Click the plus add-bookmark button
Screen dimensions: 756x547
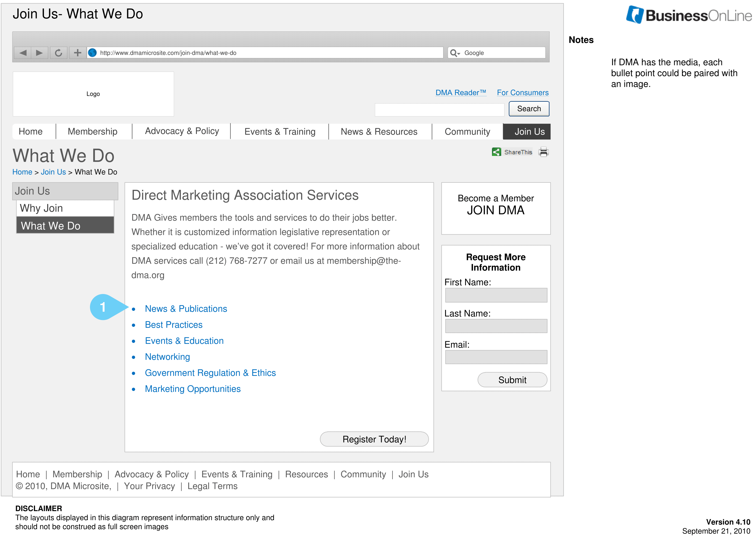click(78, 53)
